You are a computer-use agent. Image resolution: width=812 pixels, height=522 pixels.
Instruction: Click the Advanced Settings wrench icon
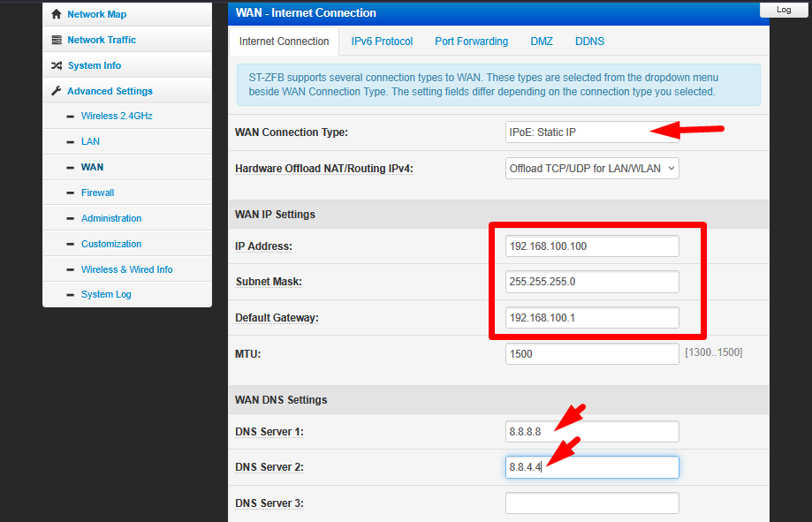(57, 91)
